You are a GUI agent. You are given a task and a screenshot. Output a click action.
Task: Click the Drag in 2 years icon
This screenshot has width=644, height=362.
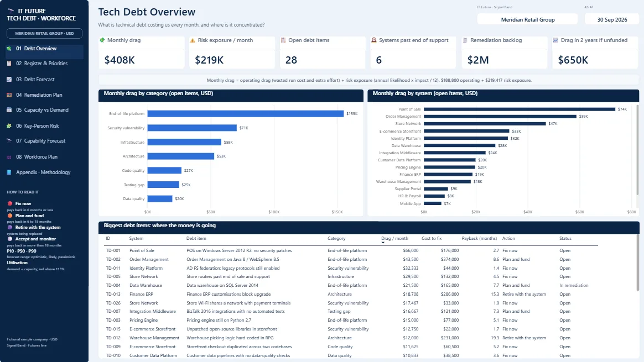click(x=555, y=40)
